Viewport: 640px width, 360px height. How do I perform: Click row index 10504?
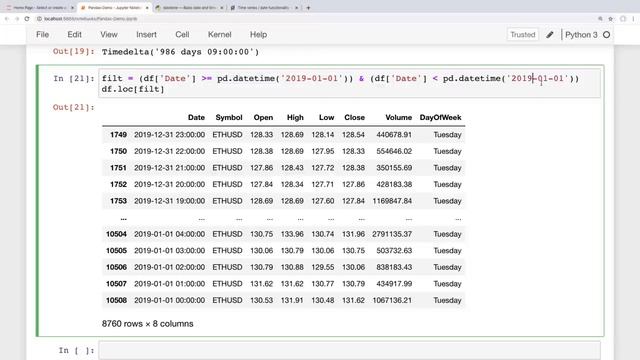116,234
